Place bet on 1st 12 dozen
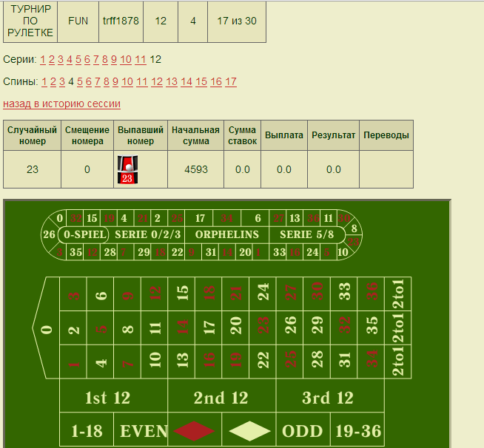484x448 pixels. pyautogui.click(x=107, y=398)
